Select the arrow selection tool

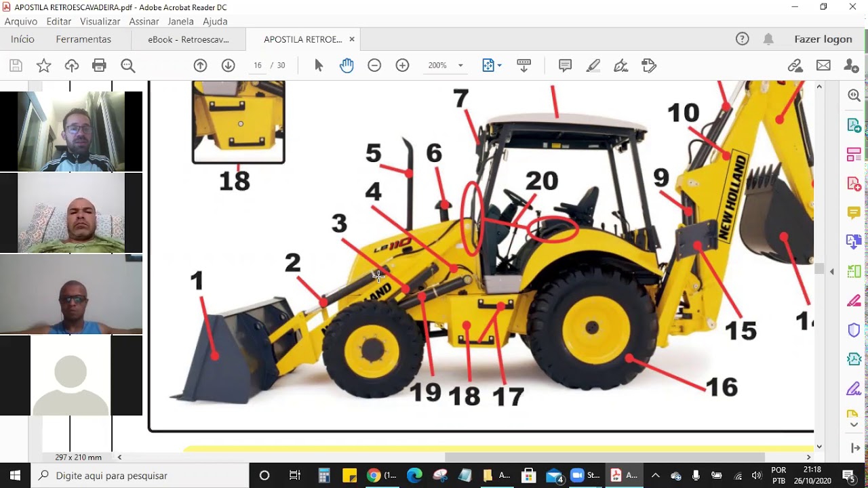(x=319, y=66)
